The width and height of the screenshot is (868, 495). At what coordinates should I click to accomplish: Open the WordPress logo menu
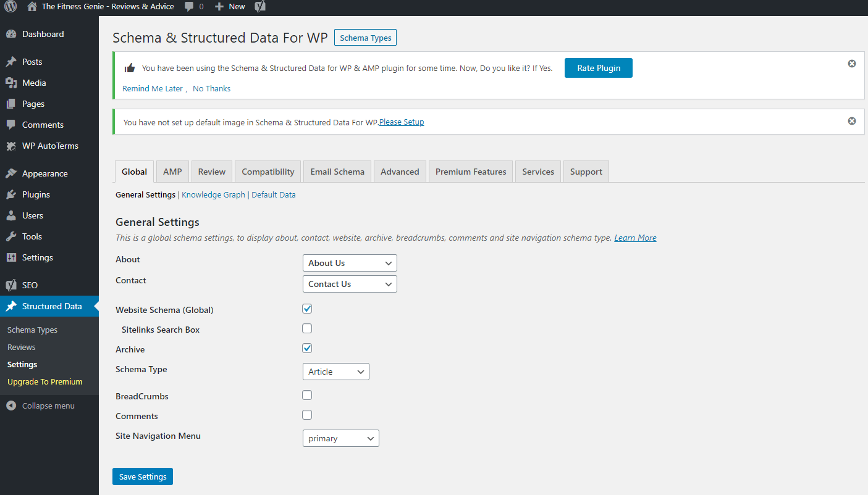point(11,7)
